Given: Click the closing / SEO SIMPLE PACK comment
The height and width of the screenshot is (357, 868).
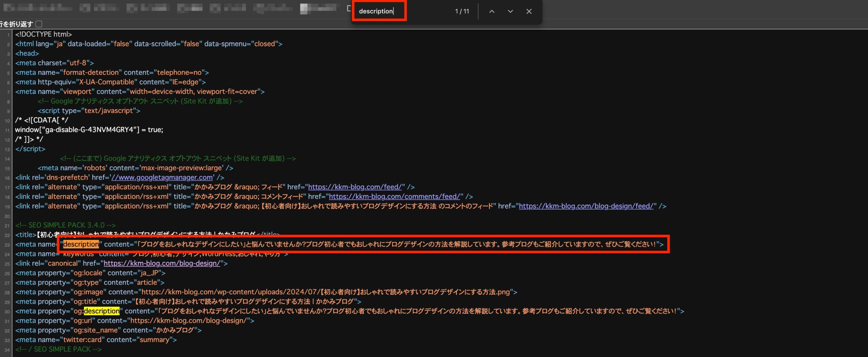Looking at the screenshot, I should click(x=58, y=349).
